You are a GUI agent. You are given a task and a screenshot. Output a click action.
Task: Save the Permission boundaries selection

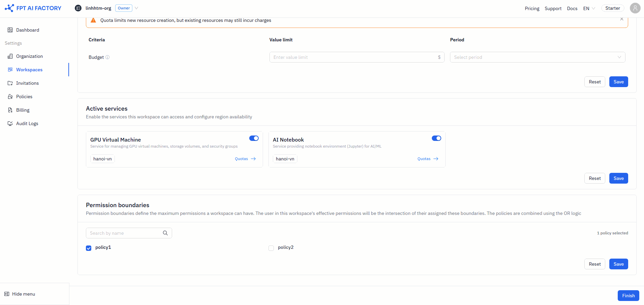pos(618,264)
